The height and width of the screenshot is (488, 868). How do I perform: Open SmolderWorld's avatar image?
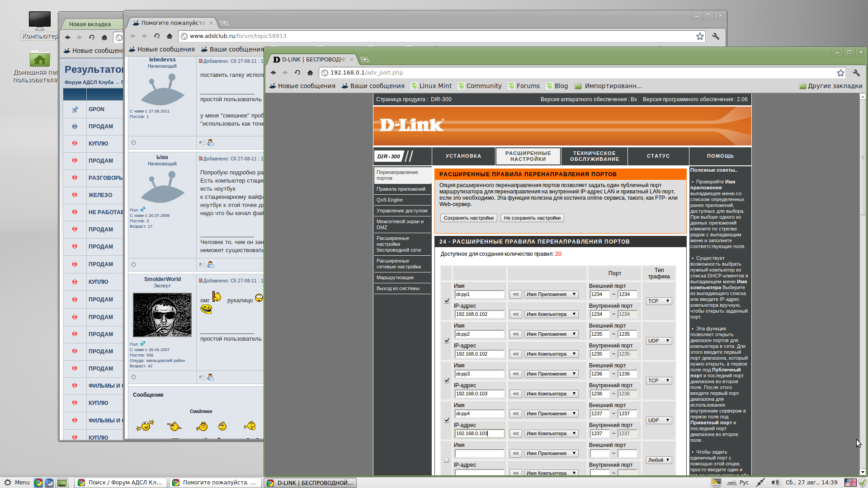pos(162,315)
